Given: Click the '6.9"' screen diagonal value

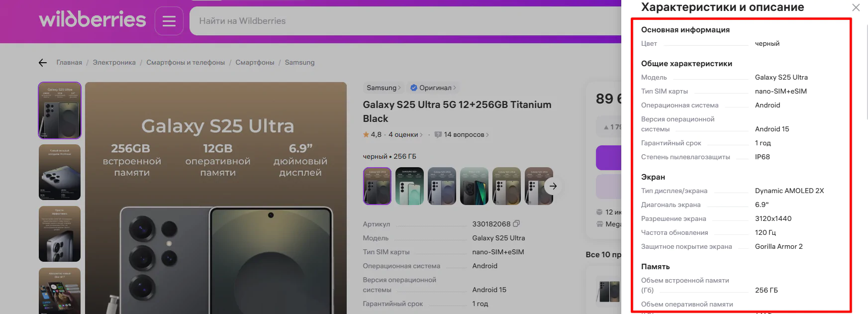Looking at the screenshot, I should point(762,205).
